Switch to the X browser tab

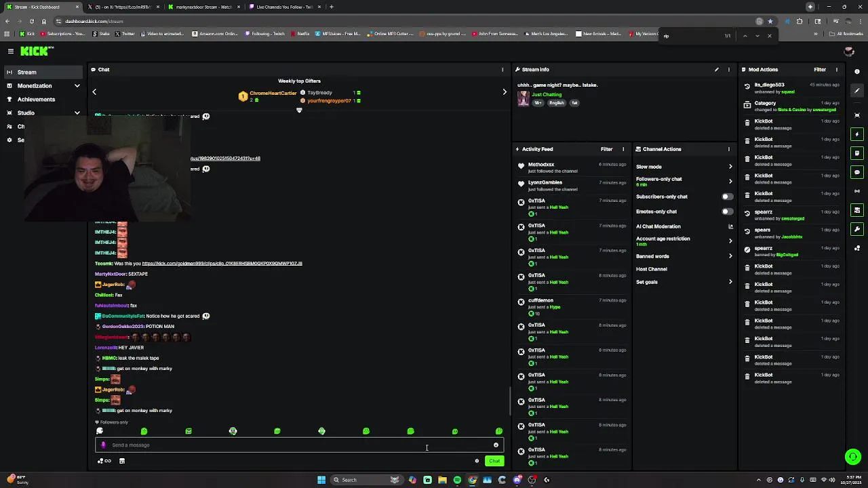click(x=122, y=7)
